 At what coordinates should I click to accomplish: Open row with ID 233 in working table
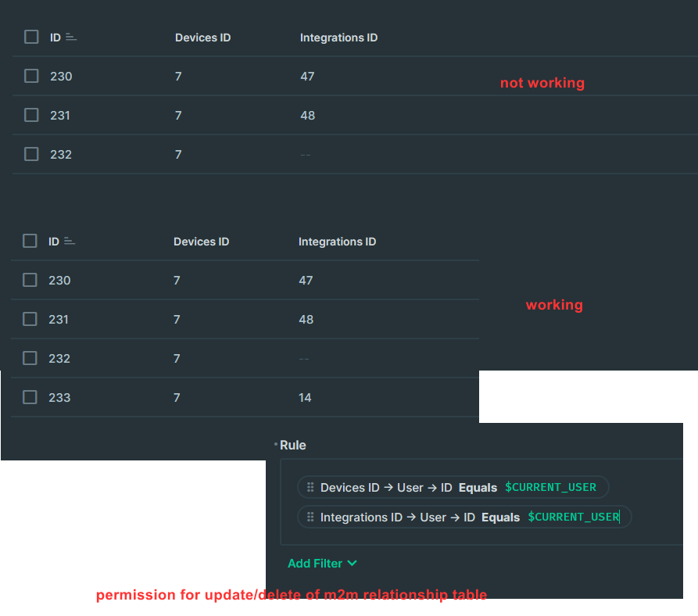click(x=59, y=397)
